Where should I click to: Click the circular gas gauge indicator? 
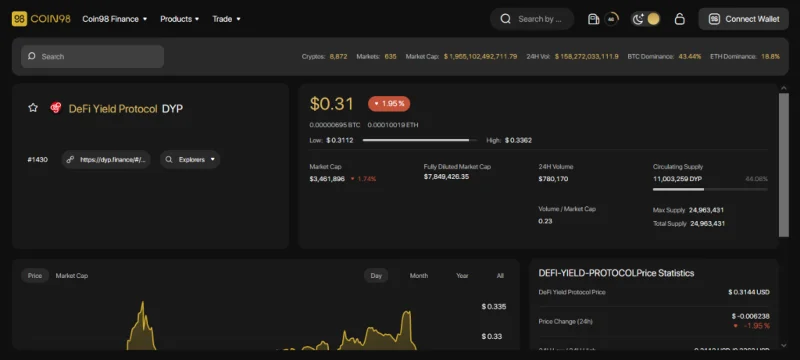(x=611, y=19)
